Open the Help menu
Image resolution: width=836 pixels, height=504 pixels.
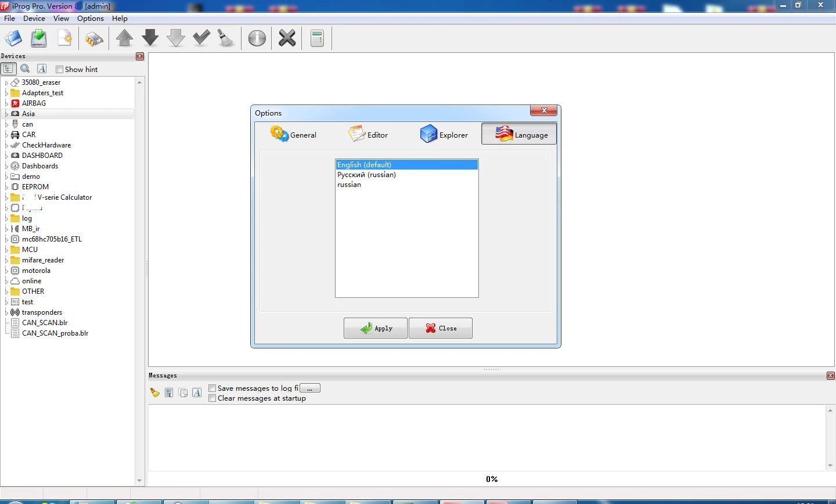[x=120, y=18]
